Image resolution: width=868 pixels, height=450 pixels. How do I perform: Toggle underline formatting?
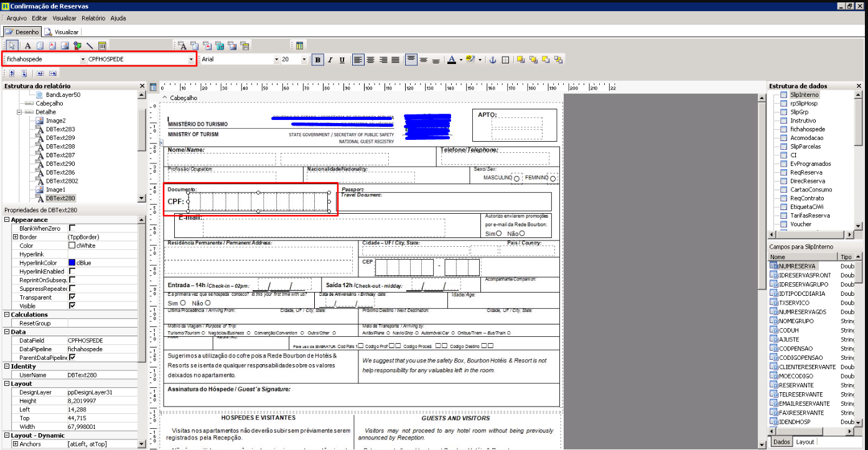tap(343, 60)
